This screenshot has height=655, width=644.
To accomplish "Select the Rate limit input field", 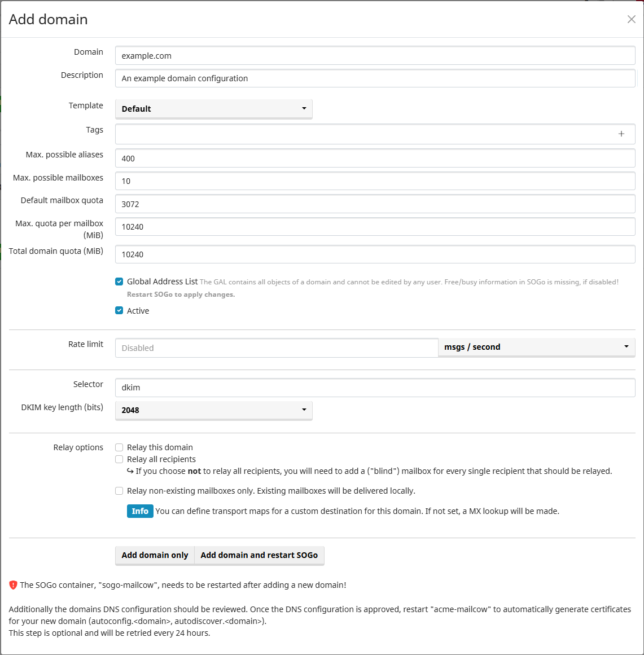I will pyautogui.click(x=277, y=348).
